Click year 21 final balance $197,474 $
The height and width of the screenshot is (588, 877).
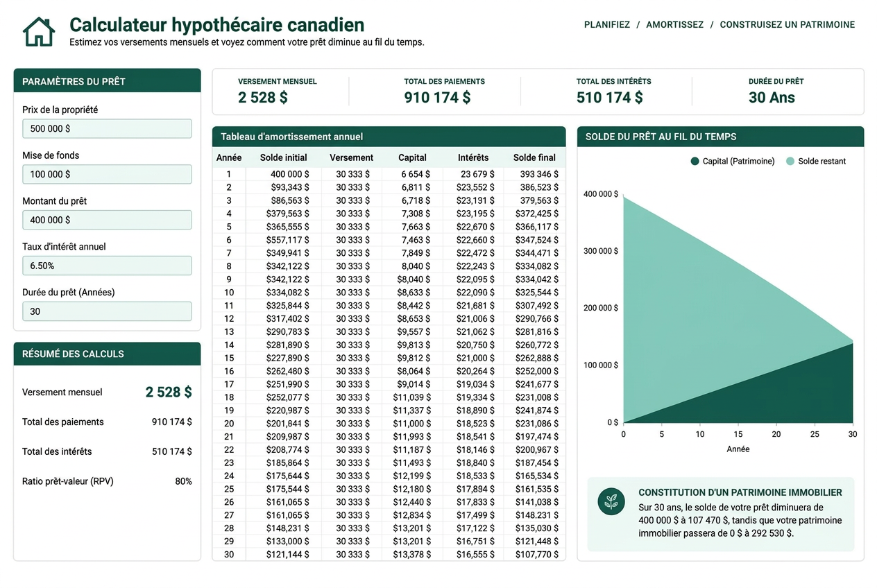(537, 437)
